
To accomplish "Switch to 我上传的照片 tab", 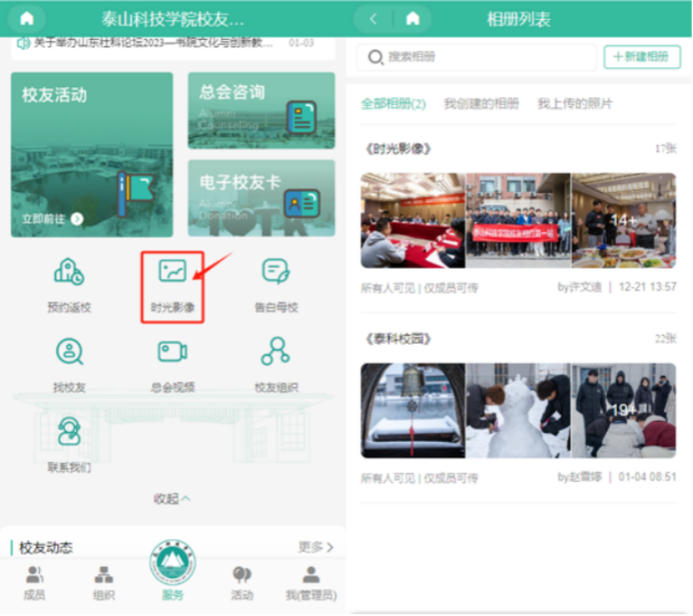I will point(574,103).
